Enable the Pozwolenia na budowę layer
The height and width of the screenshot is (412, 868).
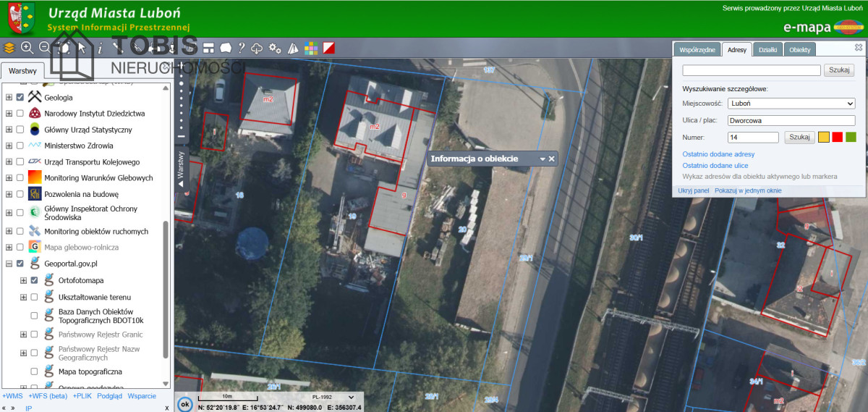(x=20, y=194)
